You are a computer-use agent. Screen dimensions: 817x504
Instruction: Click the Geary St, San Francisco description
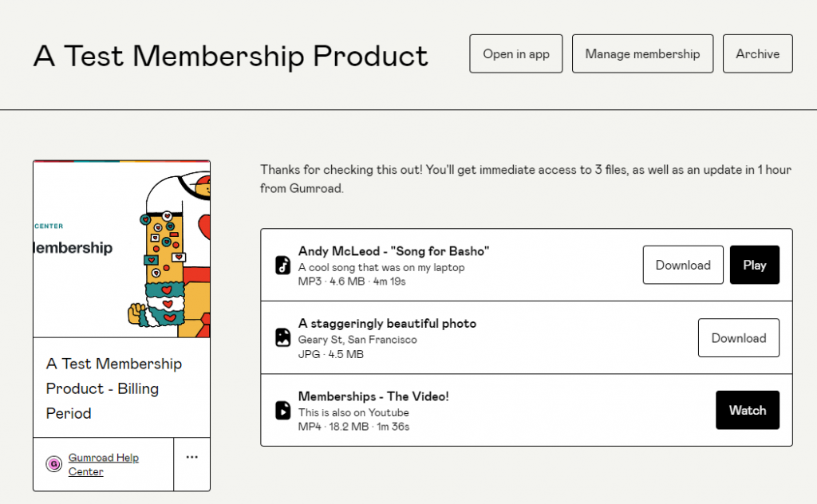(357, 339)
